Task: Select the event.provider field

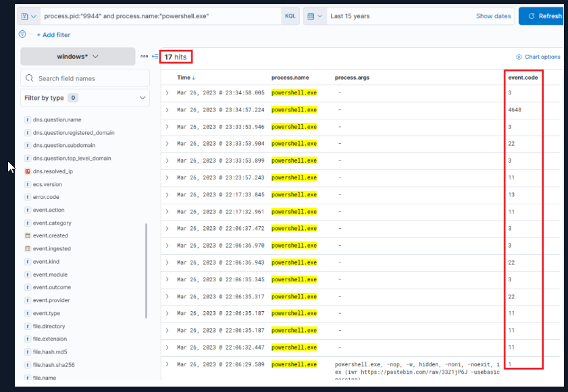Action: coord(51,300)
